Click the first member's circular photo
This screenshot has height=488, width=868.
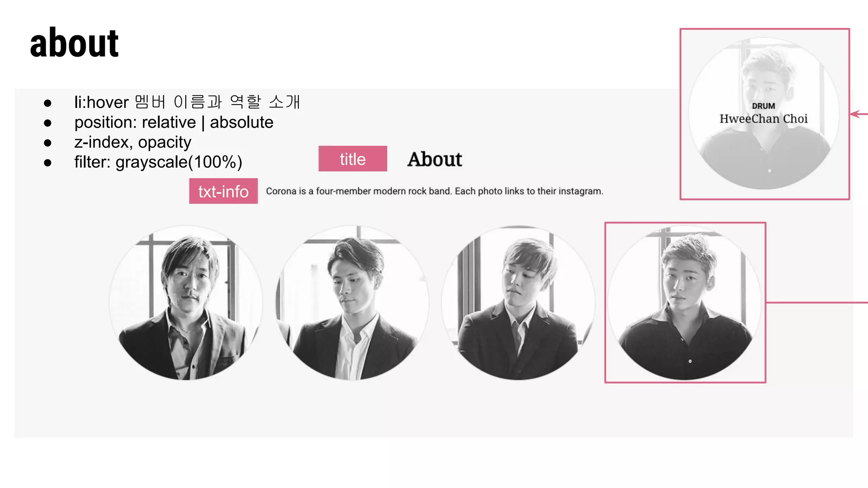[x=186, y=303]
